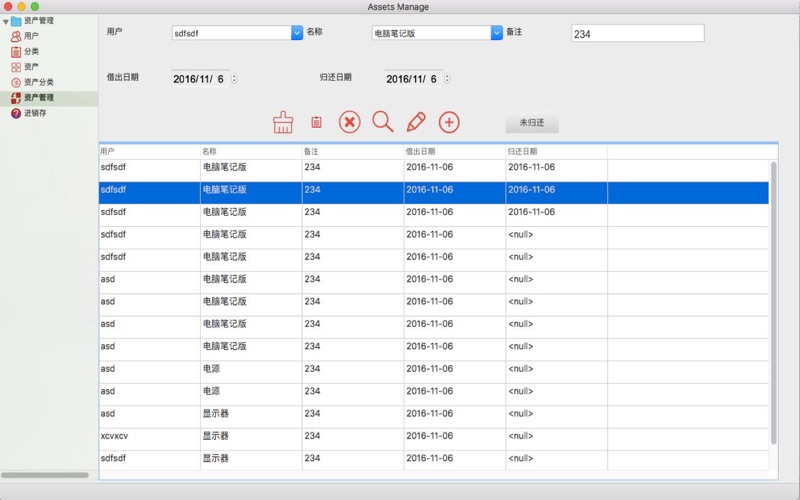Click the 借出日期 date stepper
This screenshot has width=800, height=500.
click(234, 79)
